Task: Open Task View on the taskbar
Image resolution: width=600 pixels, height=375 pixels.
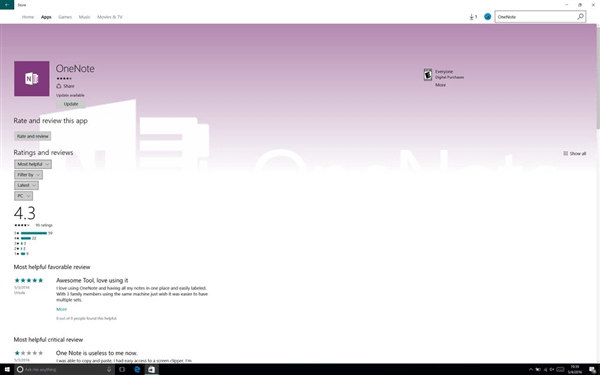Action: click(122, 369)
